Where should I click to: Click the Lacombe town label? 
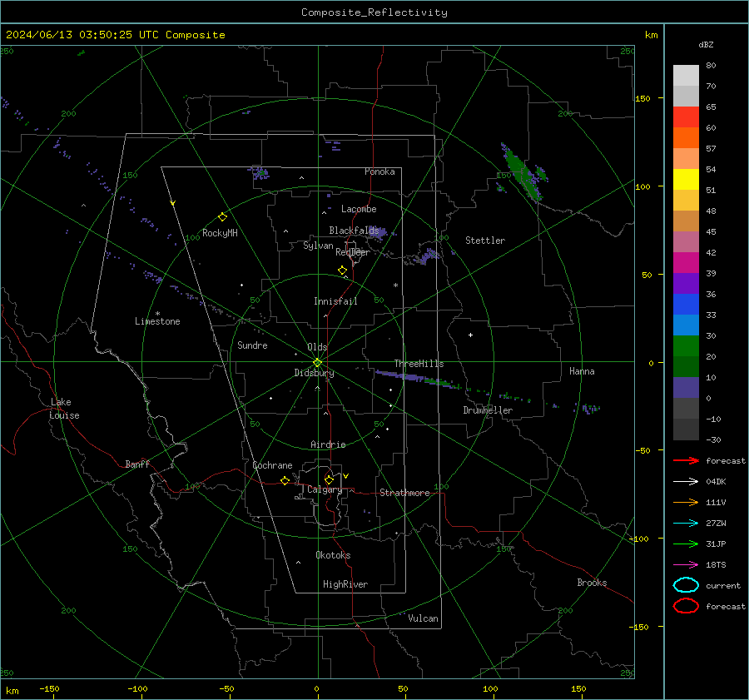click(359, 209)
